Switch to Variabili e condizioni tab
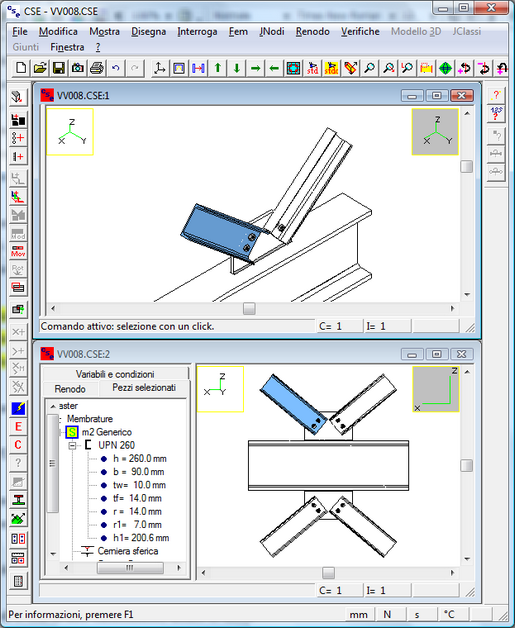This screenshot has height=628, width=515. coord(115,374)
